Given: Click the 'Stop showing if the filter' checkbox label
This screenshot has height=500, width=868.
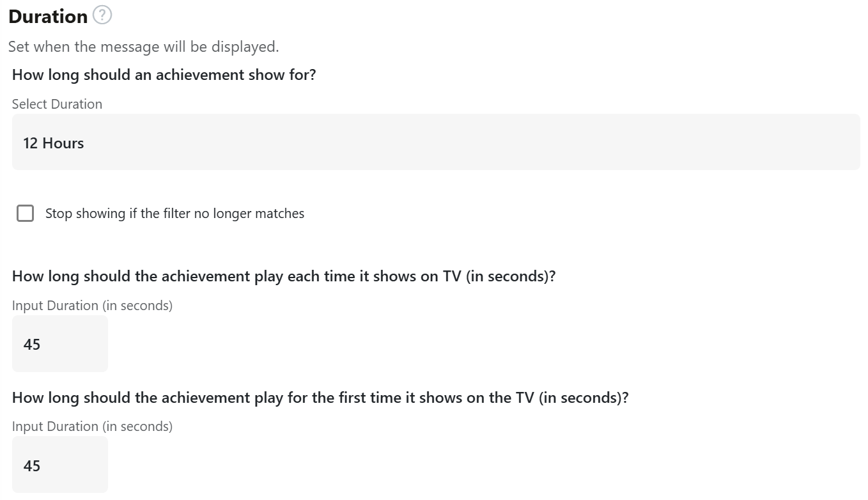Looking at the screenshot, I should click(174, 214).
